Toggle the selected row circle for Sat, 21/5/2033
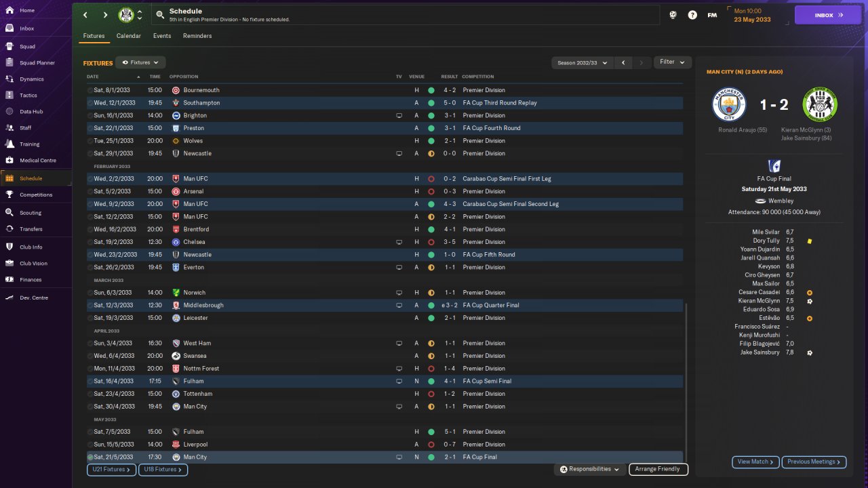868x488 pixels. [x=90, y=457]
